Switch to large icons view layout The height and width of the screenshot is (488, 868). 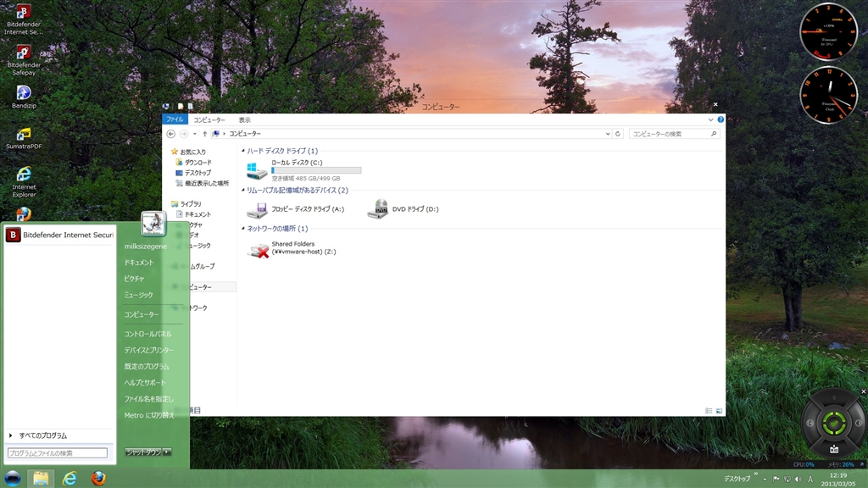[x=719, y=411]
